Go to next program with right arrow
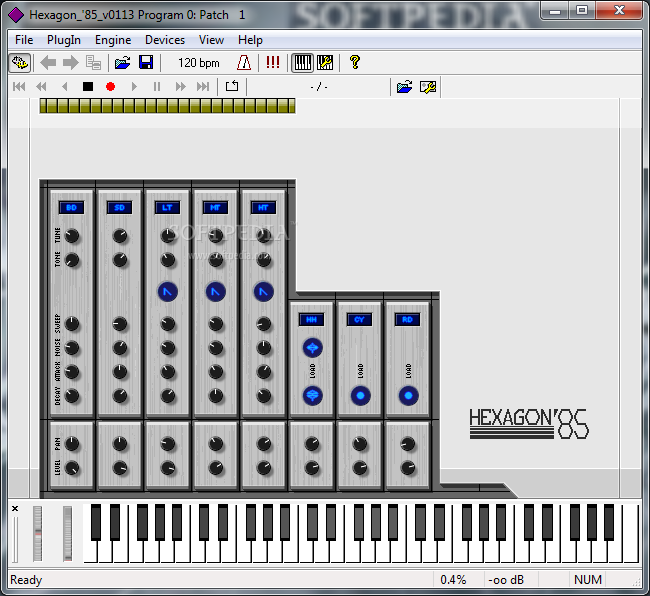This screenshot has width=650, height=596. 70,63
